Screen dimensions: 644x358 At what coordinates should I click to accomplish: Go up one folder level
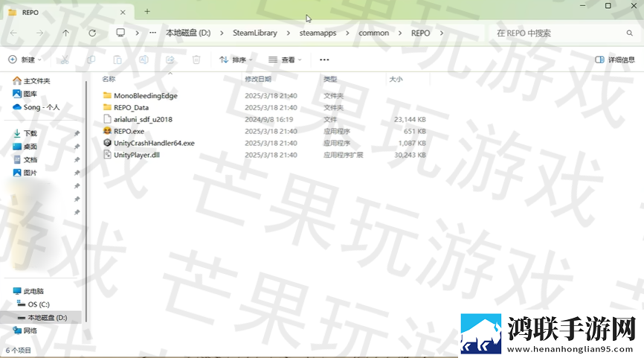point(65,33)
